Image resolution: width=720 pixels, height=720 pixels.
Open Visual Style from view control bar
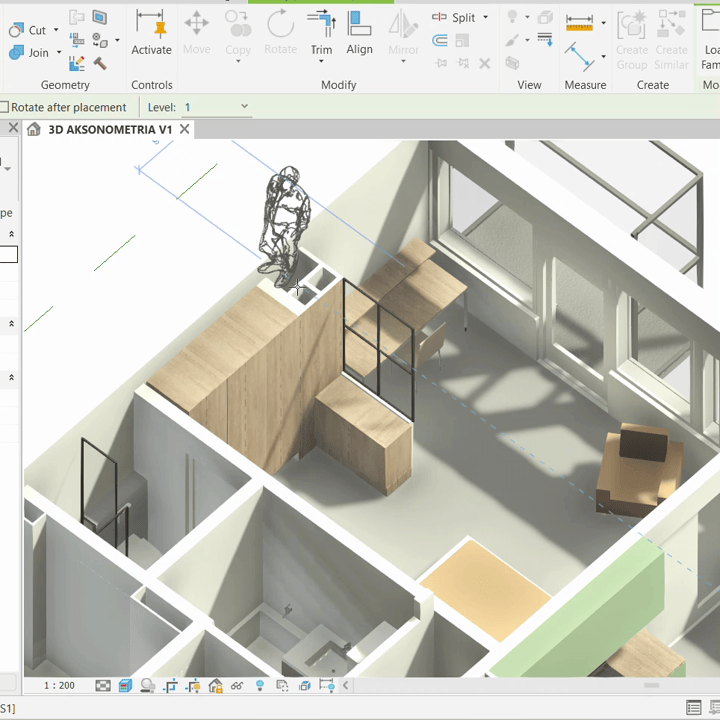pyautogui.click(x=125, y=686)
